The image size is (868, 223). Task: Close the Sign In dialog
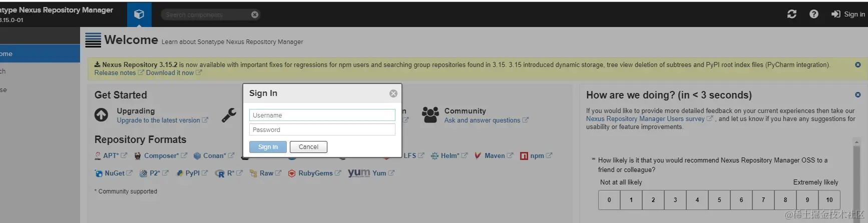pos(393,93)
